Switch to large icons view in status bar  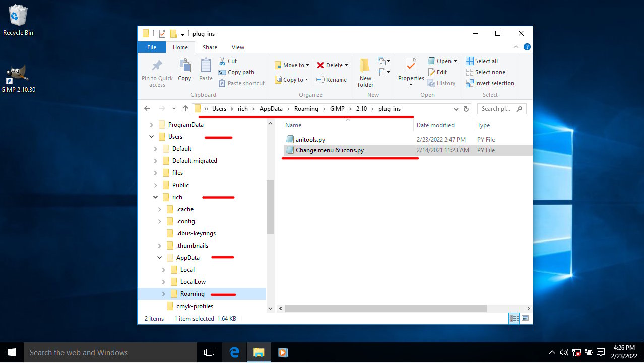pyautogui.click(x=525, y=318)
